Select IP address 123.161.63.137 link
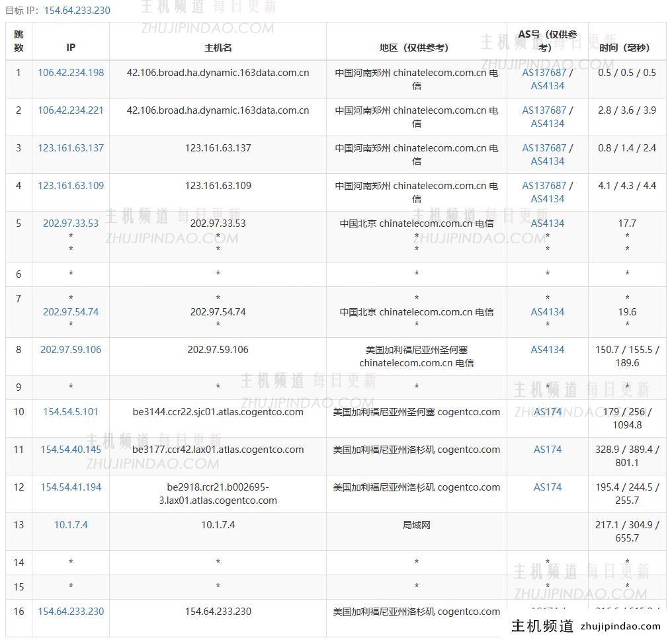Viewport: 672px width, 642px height. click(71, 148)
